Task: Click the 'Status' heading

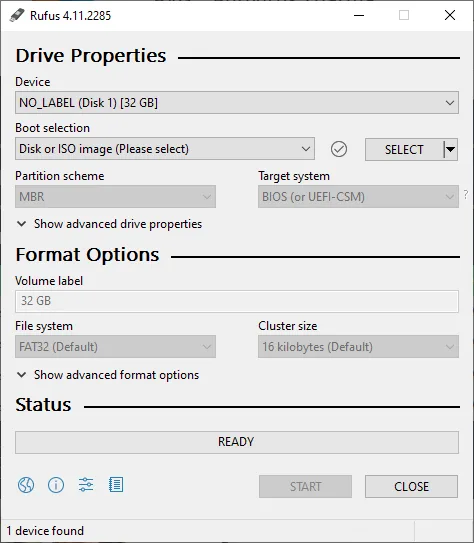Action: coord(43,405)
